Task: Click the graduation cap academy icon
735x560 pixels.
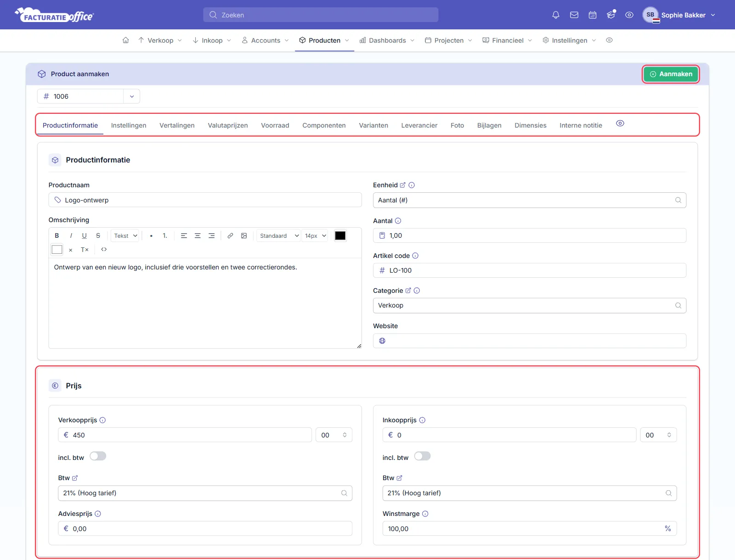Action: coord(611,15)
